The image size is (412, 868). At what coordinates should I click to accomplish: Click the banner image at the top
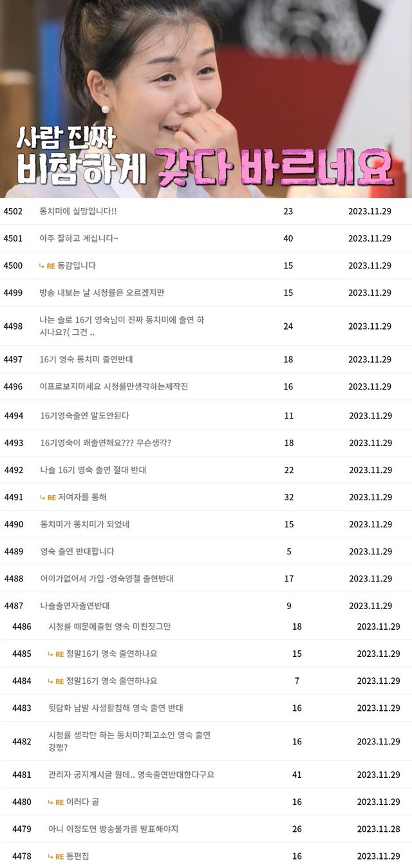(206, 100)
